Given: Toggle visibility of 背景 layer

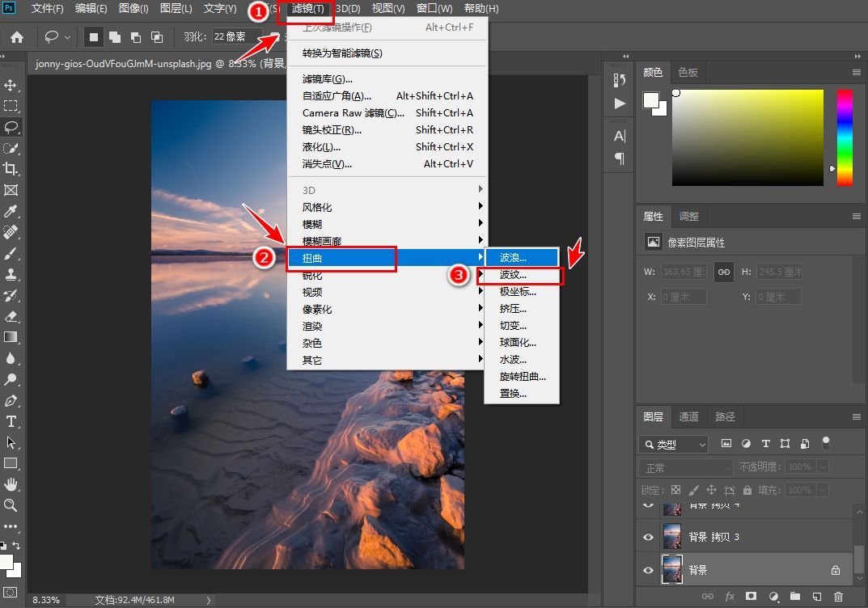Looking at the screenshot, I should (648, 570).
